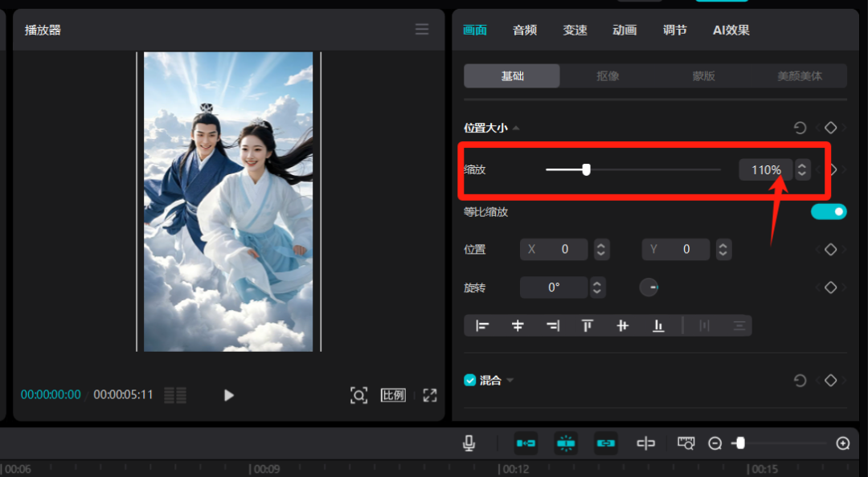Add a keyframe diamond next to 缩放
868x477 pixels.
(832, 169)
